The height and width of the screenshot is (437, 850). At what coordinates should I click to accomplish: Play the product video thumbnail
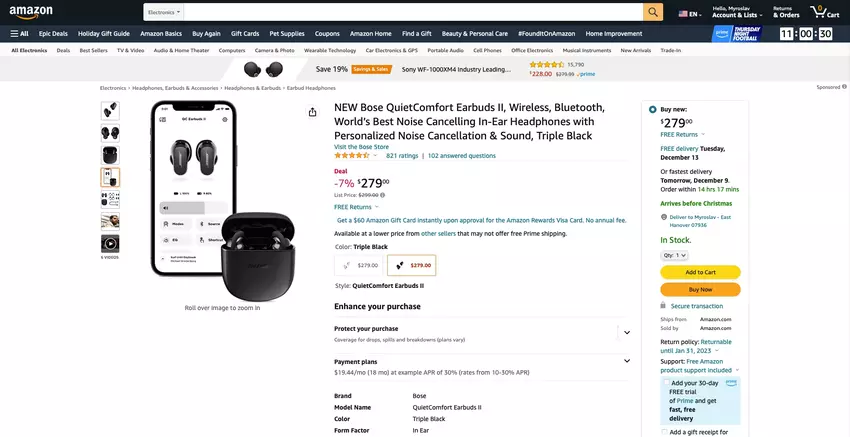point(110,243)
